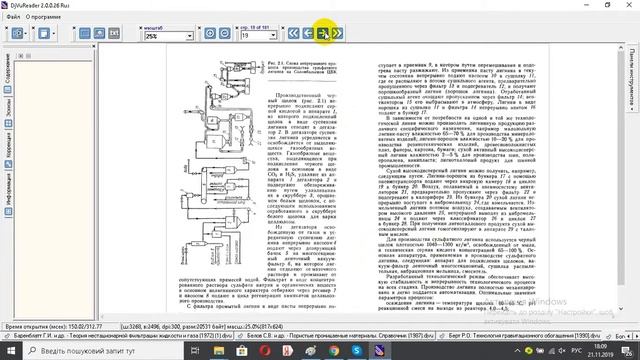Select the gray text view mode icon

tap(114, 33)
